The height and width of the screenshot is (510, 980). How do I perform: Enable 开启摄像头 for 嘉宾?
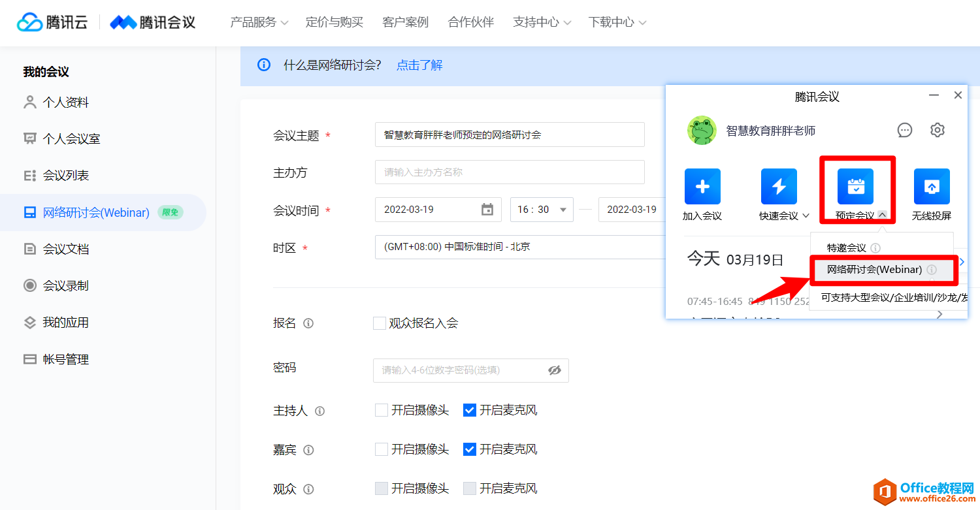tap(382, 449)
